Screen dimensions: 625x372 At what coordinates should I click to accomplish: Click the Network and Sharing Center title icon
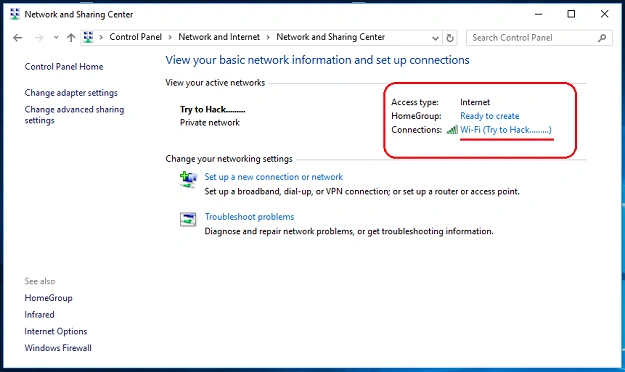(x=15, y=14)
